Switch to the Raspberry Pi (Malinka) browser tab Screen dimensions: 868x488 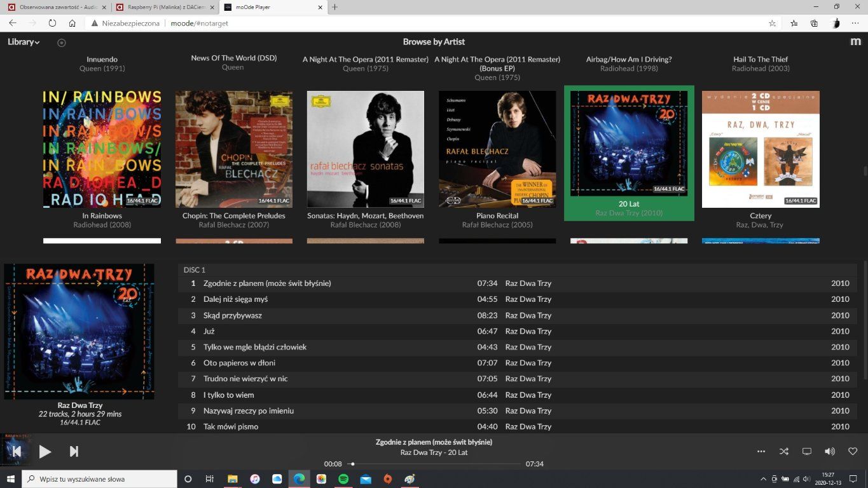[x=165, y=7]
